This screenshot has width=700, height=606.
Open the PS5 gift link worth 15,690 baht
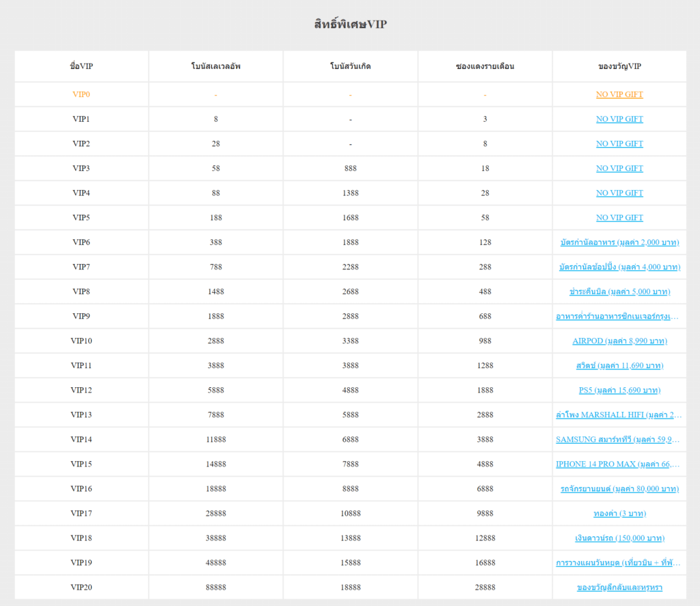click(x=619, y=390)
